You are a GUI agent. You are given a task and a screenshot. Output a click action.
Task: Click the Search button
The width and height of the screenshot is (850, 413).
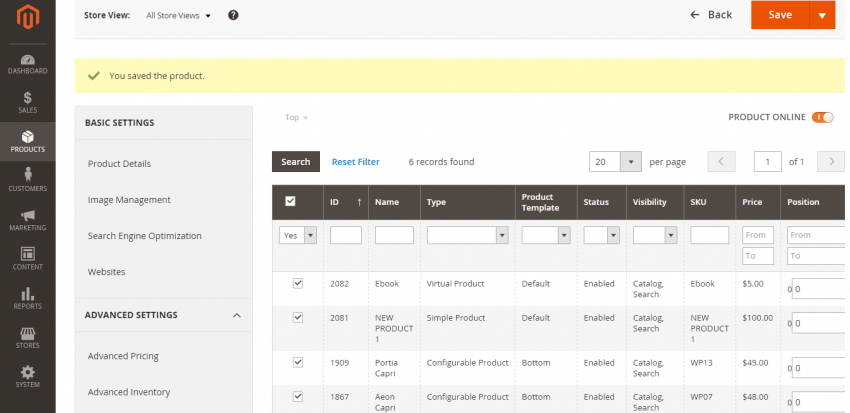(296, 162)
